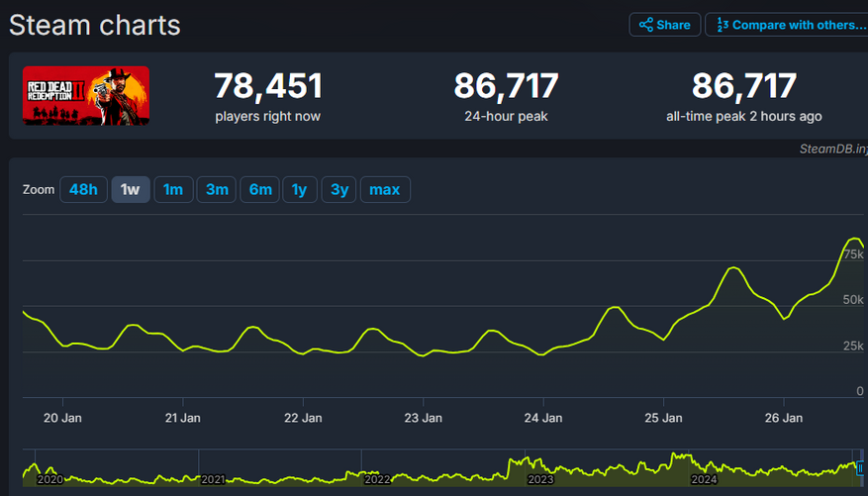Set chart zoom to 6m

click(259, 189)
